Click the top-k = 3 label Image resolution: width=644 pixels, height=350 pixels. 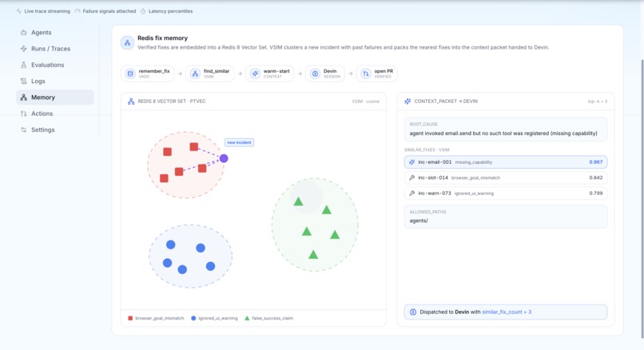pyautogui.click(x=597, y=101)
